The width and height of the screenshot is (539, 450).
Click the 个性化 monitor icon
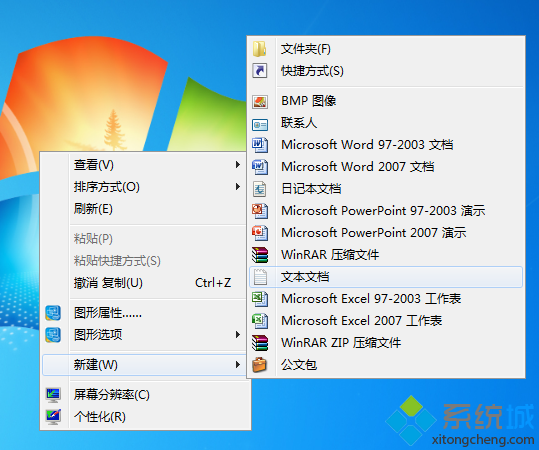(53, 417)
